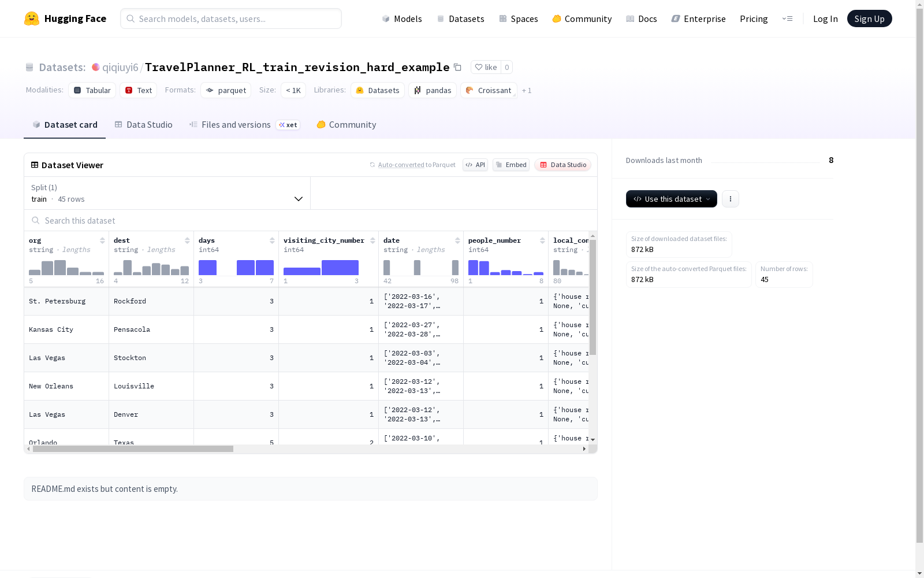Focus the Search this dataset field

[x=311, y=221]
